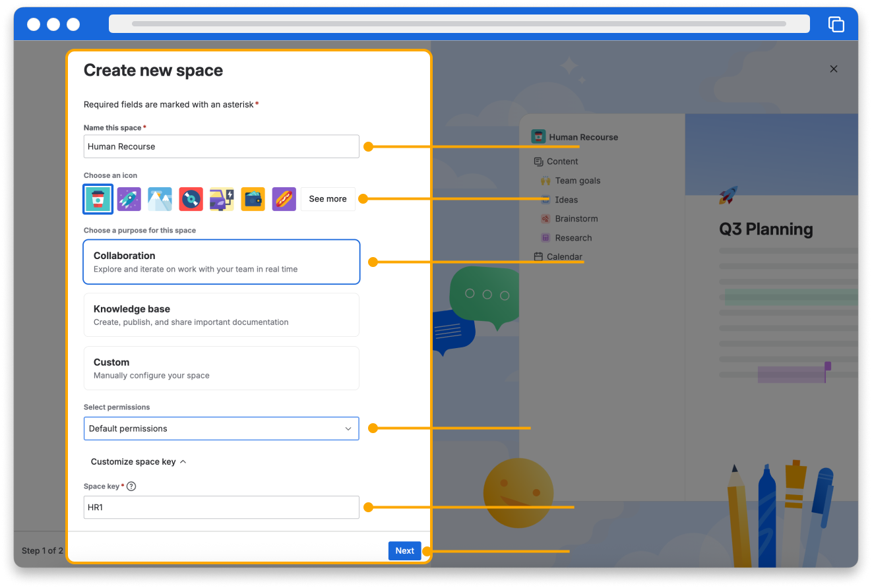The image size is (872, 588).
Task: Choose the rocket space icon
Action: click(x=129, y=199)
